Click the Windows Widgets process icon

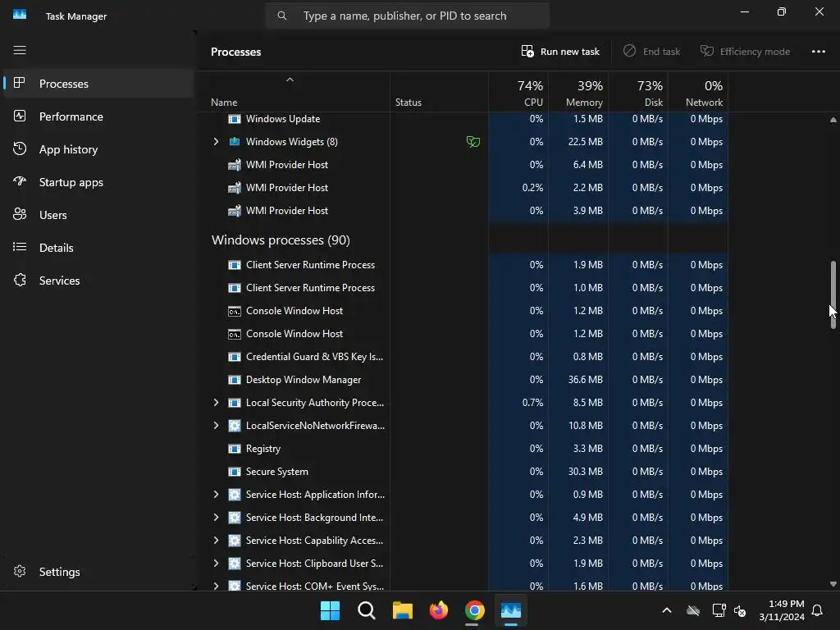tap(235, 141)
